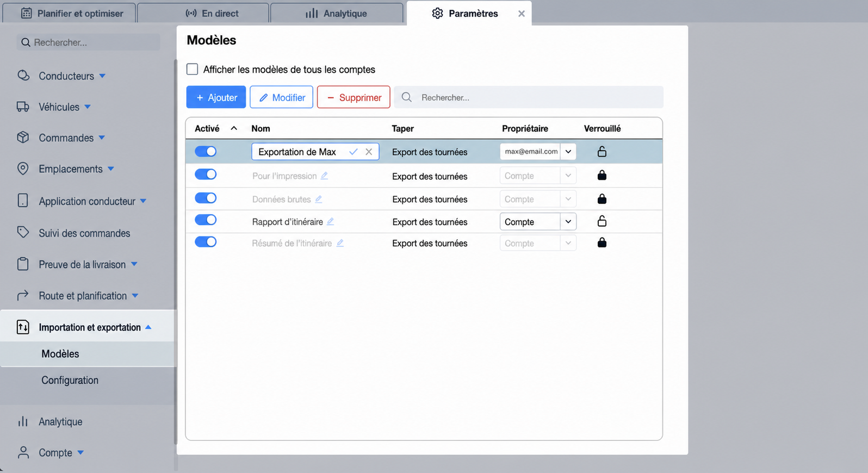This screenshot has height=473, width=868.
Task: Click the Nom column header
Action: 261,128
